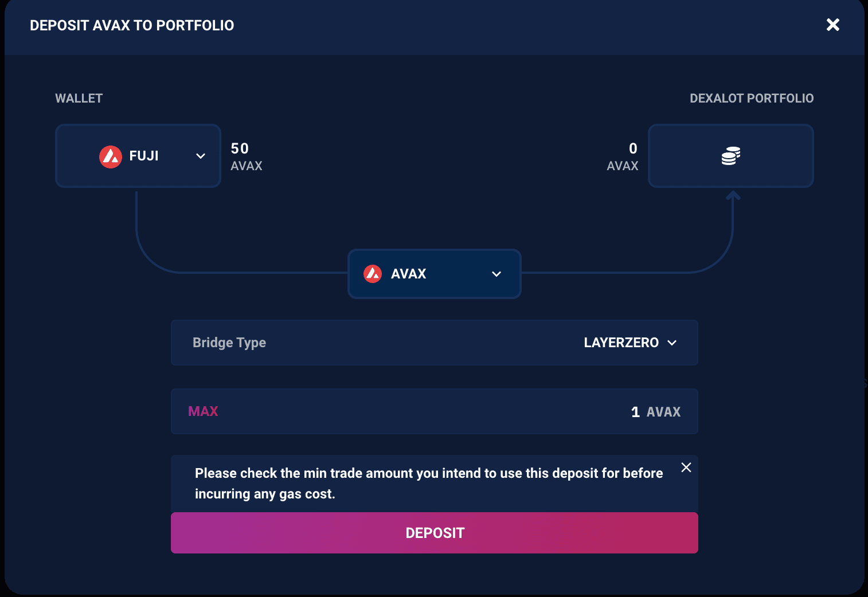Click the coin stack portfolio icon
Viewport: 868px width, 597px height.
click(x=730, y=156)
